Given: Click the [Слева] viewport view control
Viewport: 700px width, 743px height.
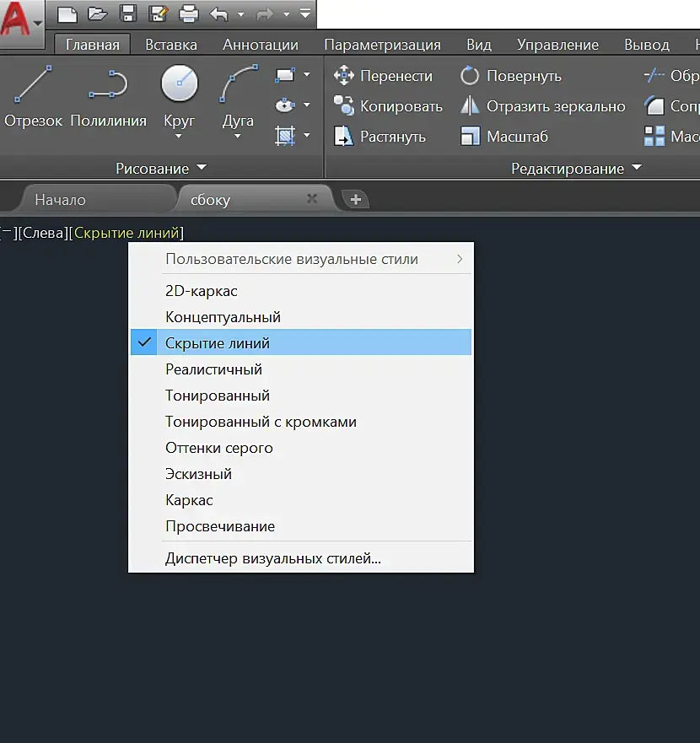Looking at the screenshot, I should coord(43,233).
